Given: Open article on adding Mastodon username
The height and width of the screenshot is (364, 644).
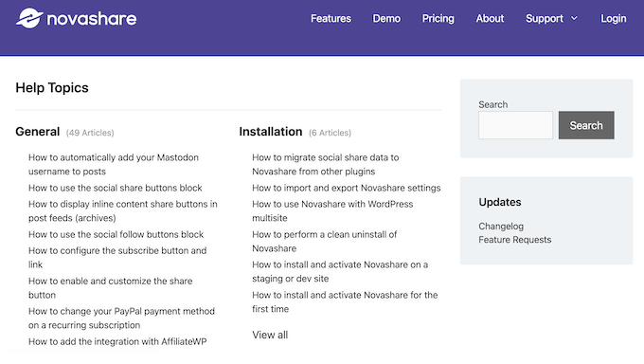Looking at the screenshot, I should [114, 165].
